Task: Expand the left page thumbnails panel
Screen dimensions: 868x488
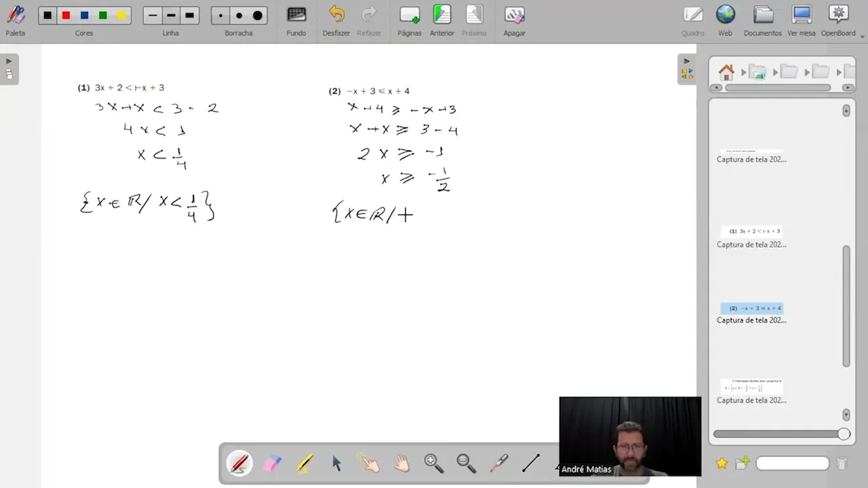Action: 9,68
